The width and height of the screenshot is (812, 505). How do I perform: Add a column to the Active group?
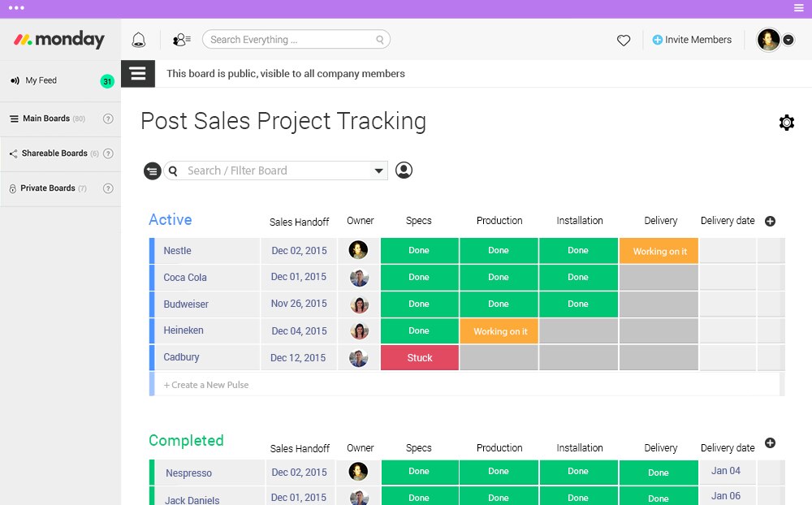770,221
